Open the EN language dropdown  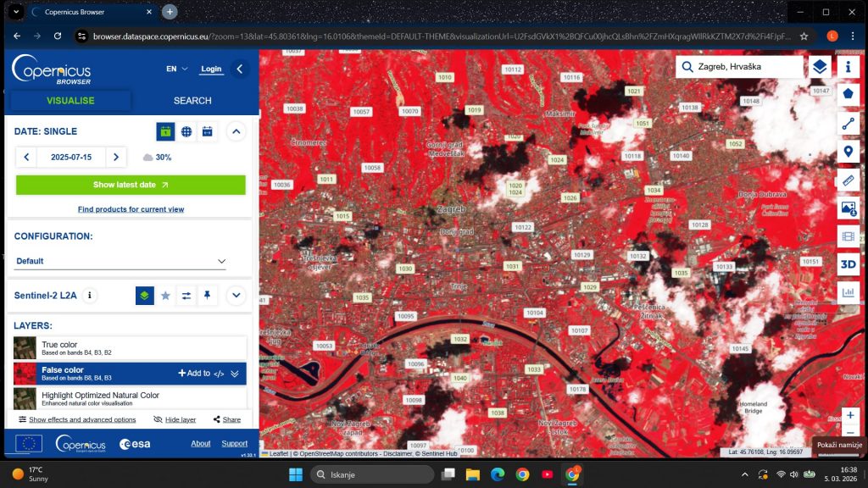pyautogui.click(x=177, y=69)
